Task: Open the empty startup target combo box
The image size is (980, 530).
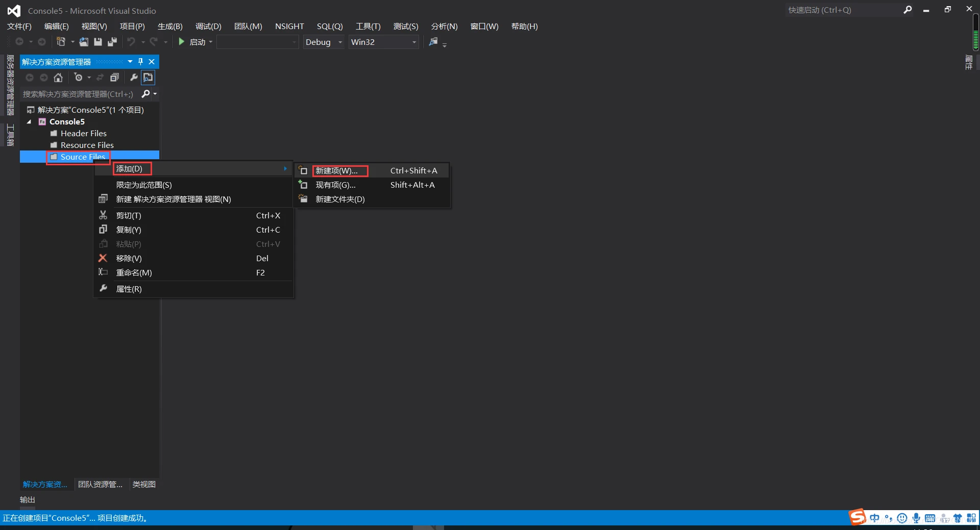Action: (258, 42)
